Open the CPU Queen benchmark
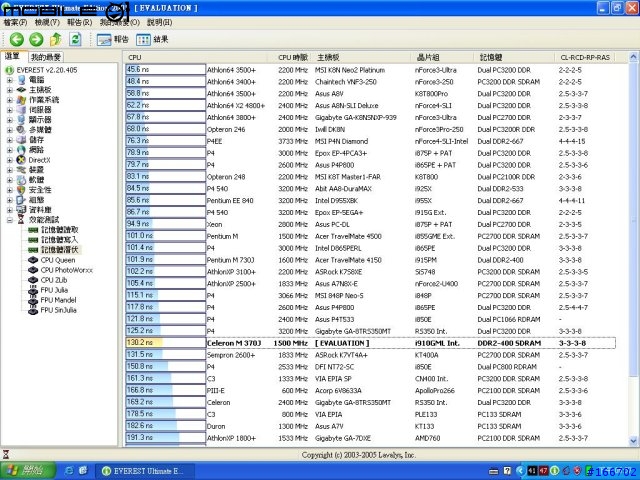Viewport: 640px width, 480px height. (x=58, y=260)
